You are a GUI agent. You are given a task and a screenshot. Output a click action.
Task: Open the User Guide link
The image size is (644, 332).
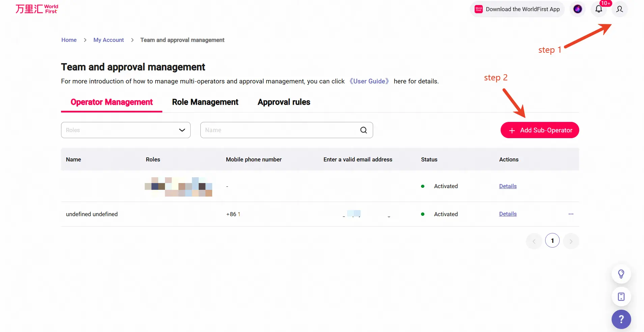tap(369, 81)
